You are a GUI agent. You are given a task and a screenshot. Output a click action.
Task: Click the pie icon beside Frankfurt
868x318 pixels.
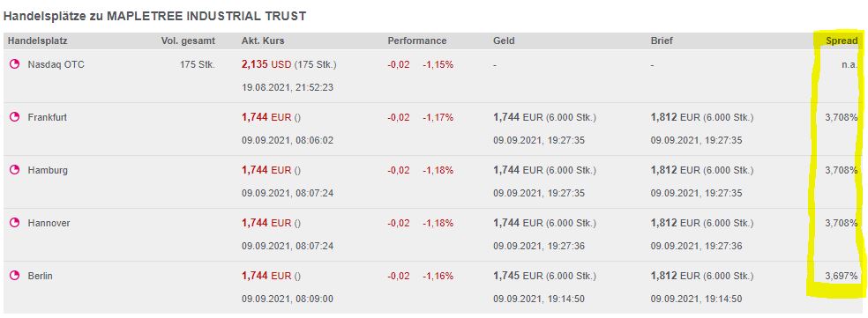coord(14,117)
